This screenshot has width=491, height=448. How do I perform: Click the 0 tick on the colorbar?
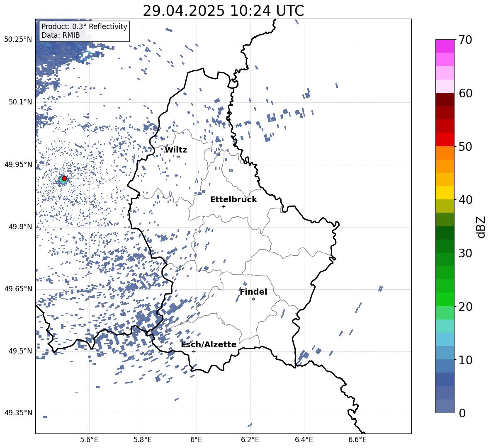click(462, 413)
